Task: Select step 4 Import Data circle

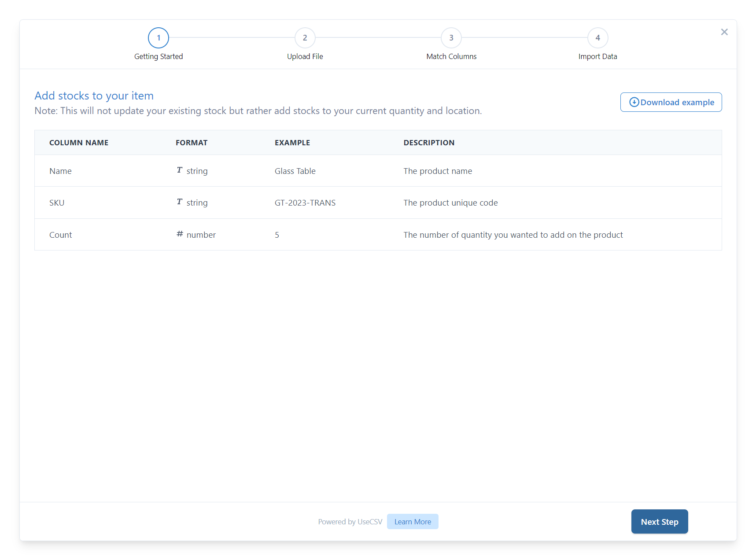Action: tap(598, 38)
